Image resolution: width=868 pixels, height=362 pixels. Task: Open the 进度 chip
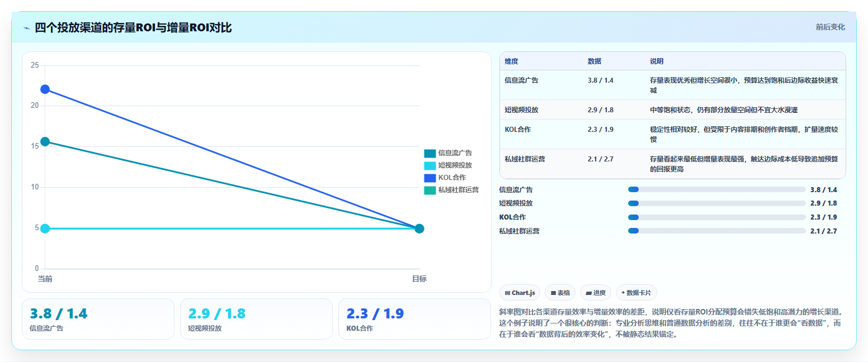596,293
